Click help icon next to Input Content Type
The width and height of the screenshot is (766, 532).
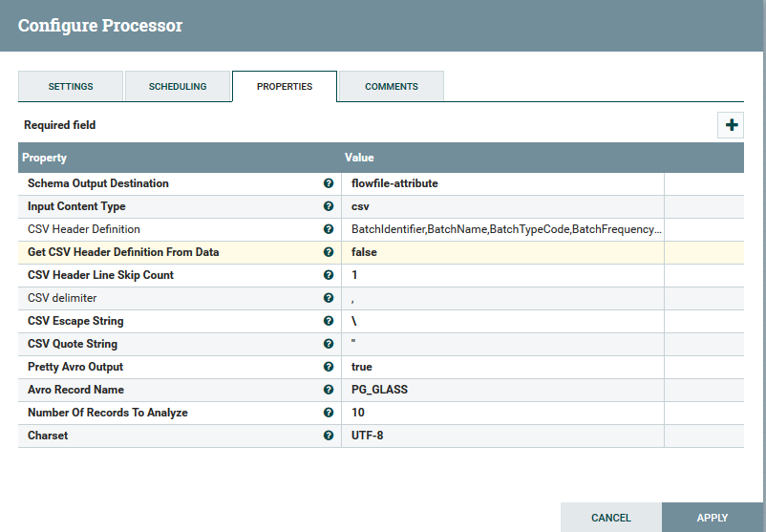click(329, 206)
